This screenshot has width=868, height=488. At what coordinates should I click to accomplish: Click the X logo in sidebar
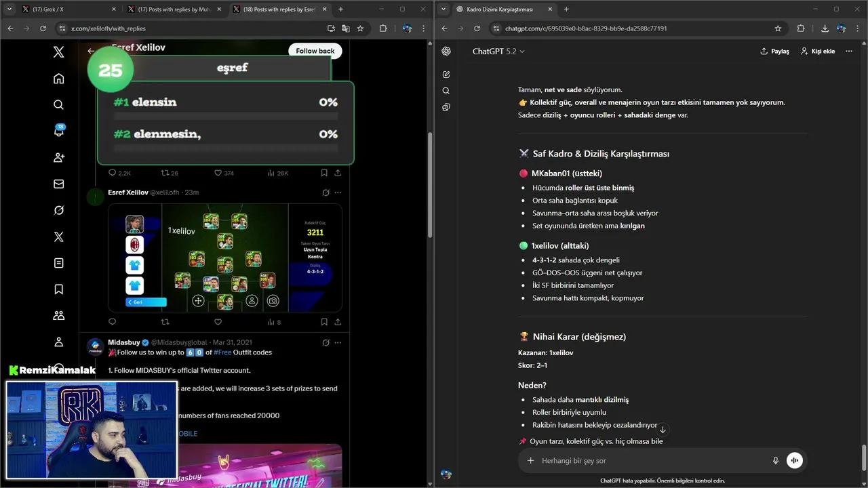pyautogui.click(x=59, y=52)
